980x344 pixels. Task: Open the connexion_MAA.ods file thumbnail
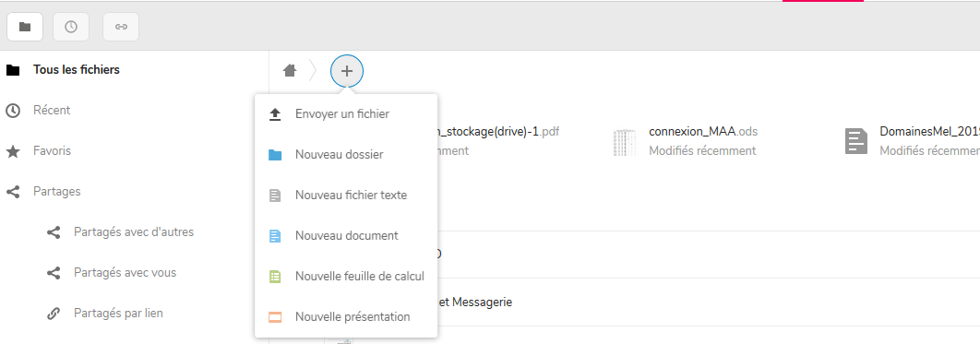tap(625, 142)
